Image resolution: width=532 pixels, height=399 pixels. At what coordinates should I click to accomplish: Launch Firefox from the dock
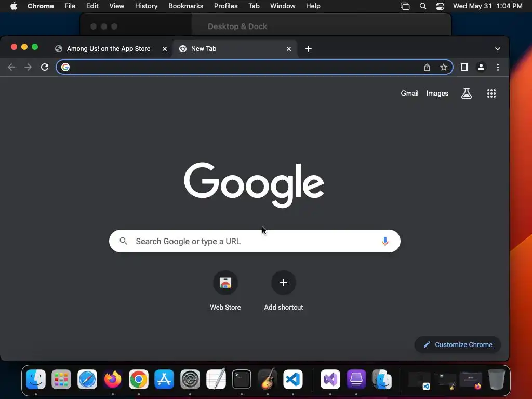pyautogui.click(x=113, y=379)
